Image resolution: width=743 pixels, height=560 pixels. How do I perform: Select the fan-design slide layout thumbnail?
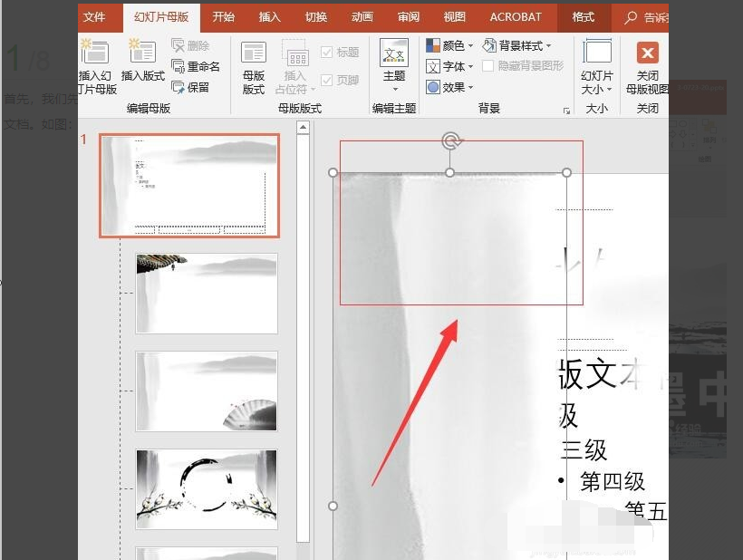pos(206,391)
